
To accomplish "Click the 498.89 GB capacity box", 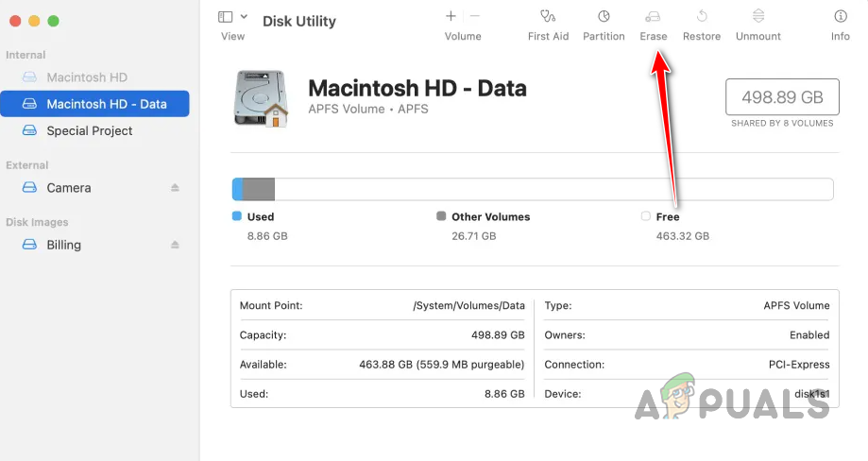I will (782, 97).
